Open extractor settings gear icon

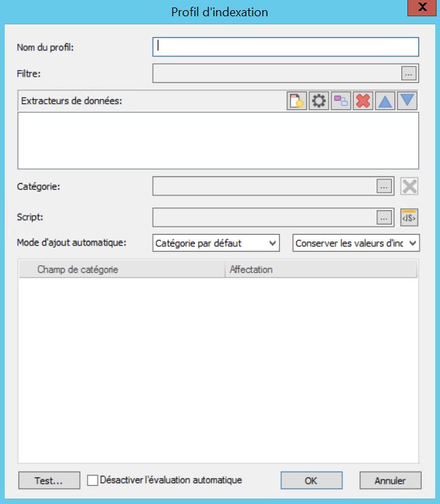[318, 101]
